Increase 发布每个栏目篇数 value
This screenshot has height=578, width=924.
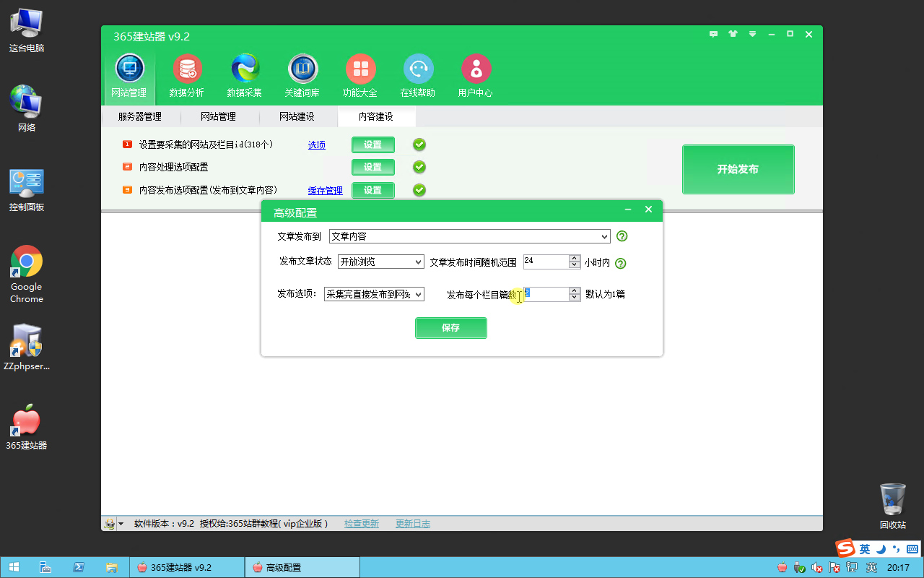coord(575,290)
